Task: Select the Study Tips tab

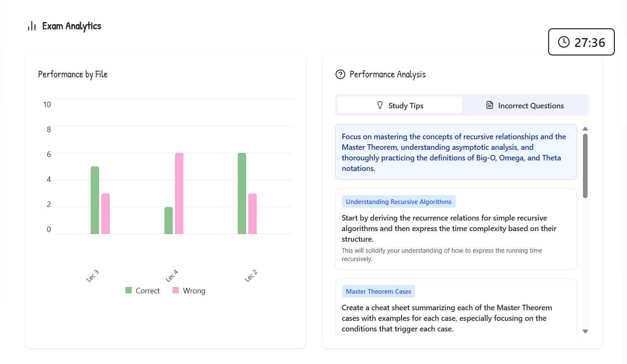Action: pos(400,105)
